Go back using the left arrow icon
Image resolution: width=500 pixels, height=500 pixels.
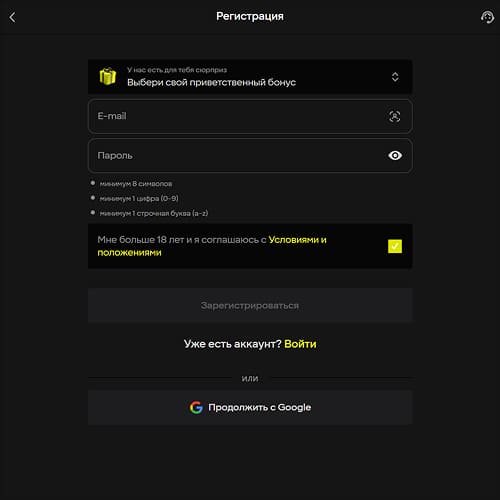[x=12, y=17]
